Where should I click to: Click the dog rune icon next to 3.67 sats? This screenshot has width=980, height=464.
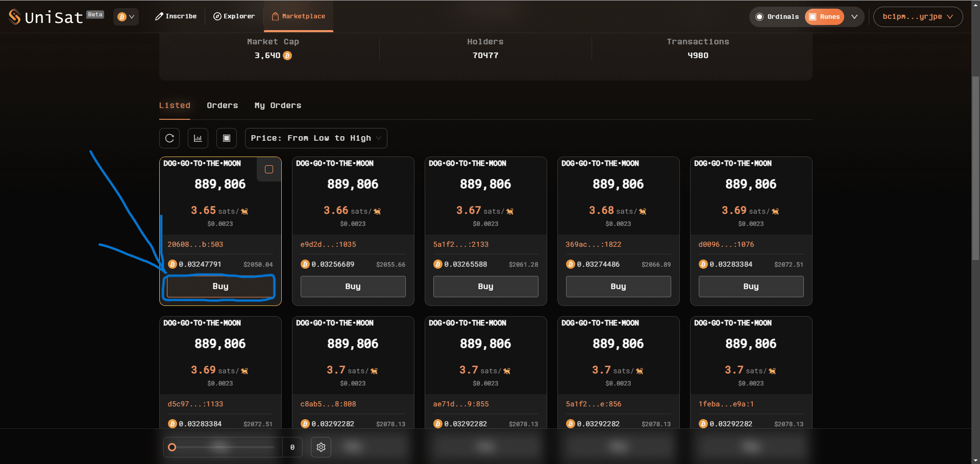510,212
